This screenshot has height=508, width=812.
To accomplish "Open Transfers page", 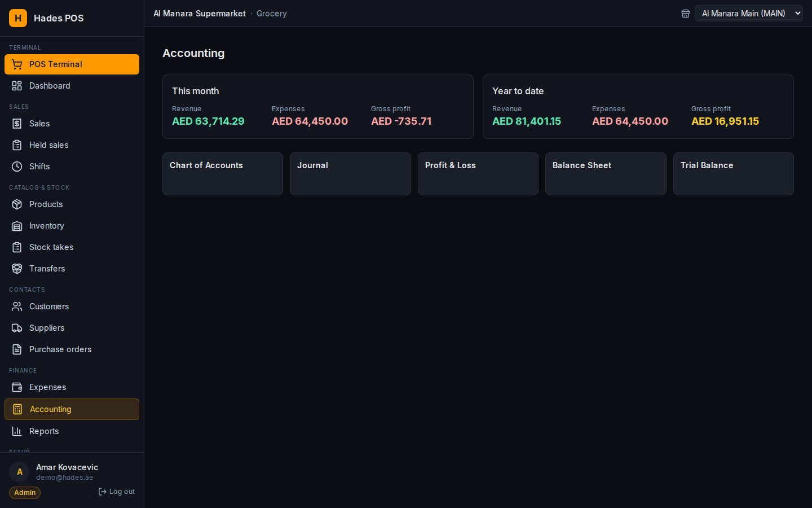I will (x=72, y=269).
